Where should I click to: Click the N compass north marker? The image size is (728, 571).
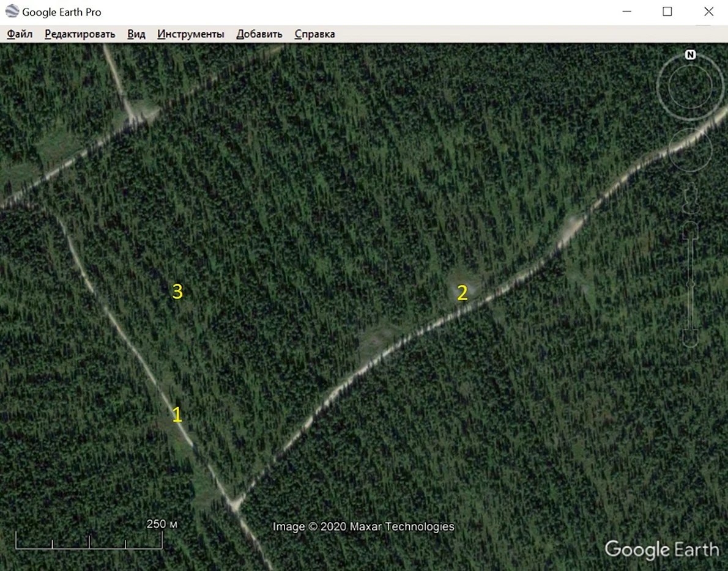(x=691, y=55)
